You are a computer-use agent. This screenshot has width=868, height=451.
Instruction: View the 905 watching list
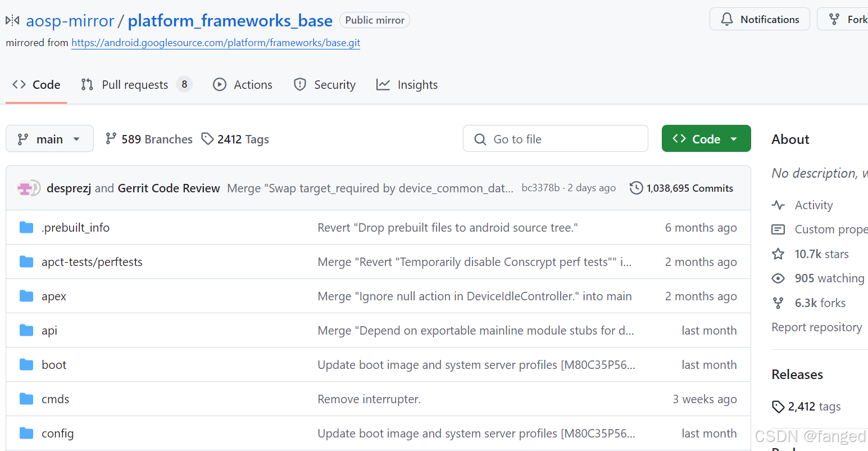(829, 278)
